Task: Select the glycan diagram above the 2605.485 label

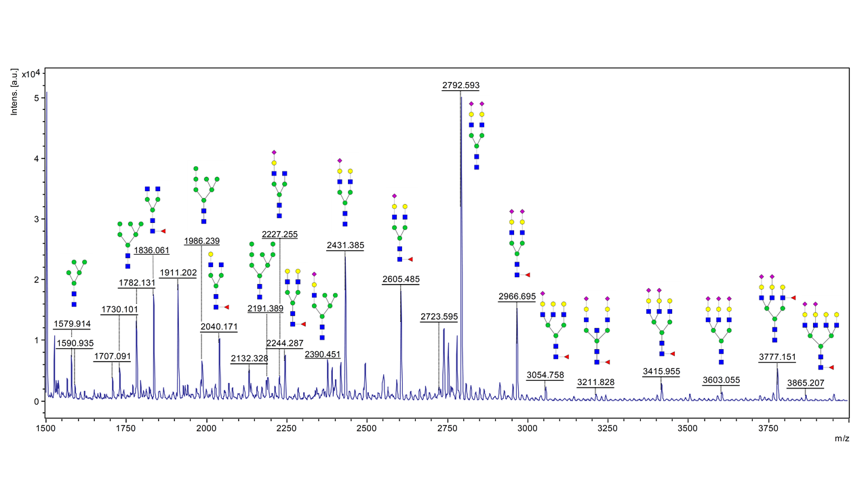Action: (x=399, y=228)
